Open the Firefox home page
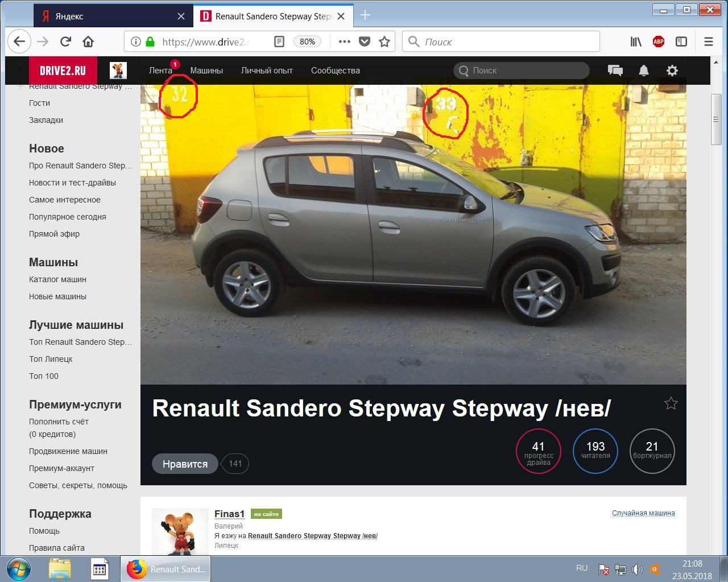The height and width of the screenshot is (582, 728). [88, 42]
